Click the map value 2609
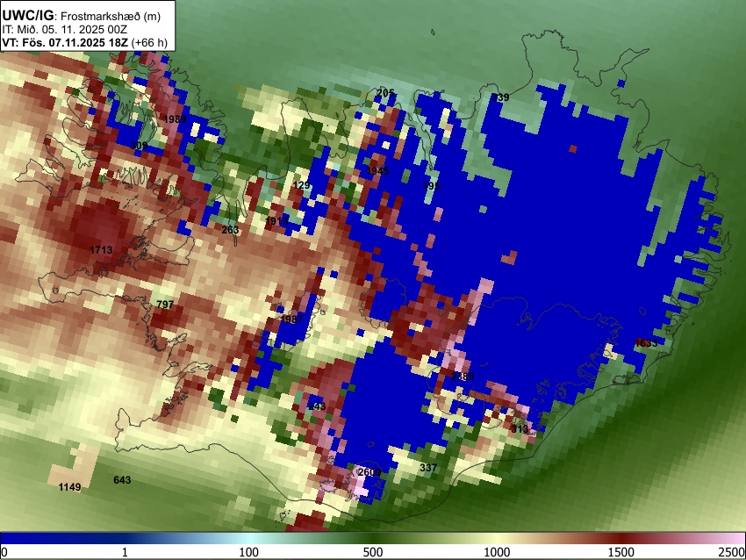The image size is (746, 560). [x=369, y=472]
